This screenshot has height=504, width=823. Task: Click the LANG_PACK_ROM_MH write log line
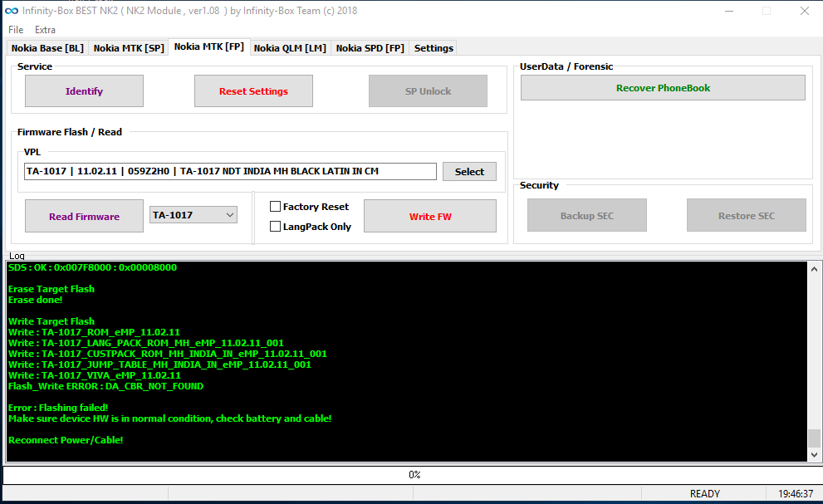click(146, 343)
